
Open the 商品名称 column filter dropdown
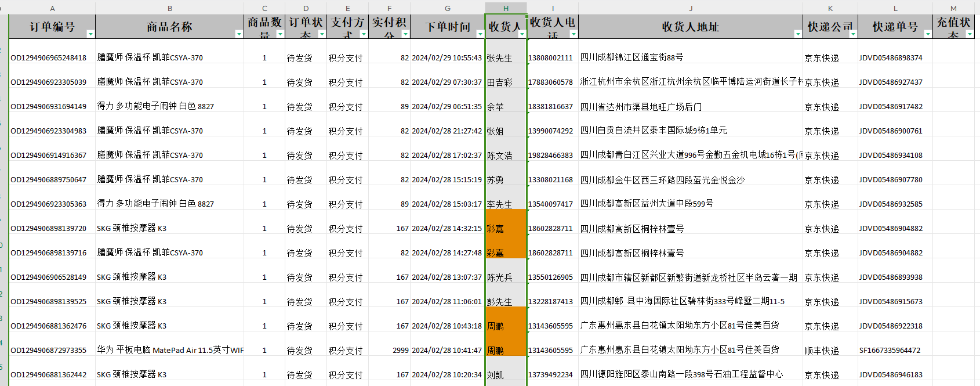pyautogui.click(x=239, y=34)
